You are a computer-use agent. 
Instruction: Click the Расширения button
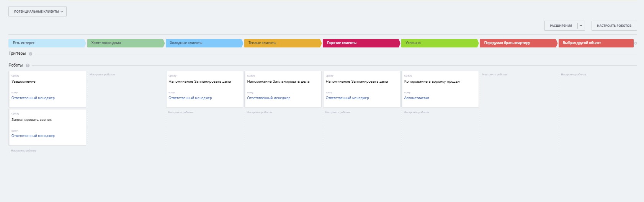click(561, 26)
